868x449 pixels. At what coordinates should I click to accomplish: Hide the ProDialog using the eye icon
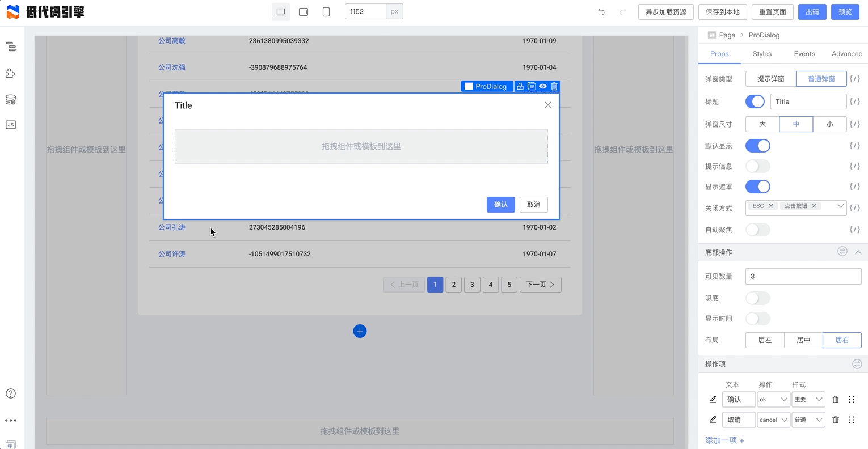coord(543,86)
